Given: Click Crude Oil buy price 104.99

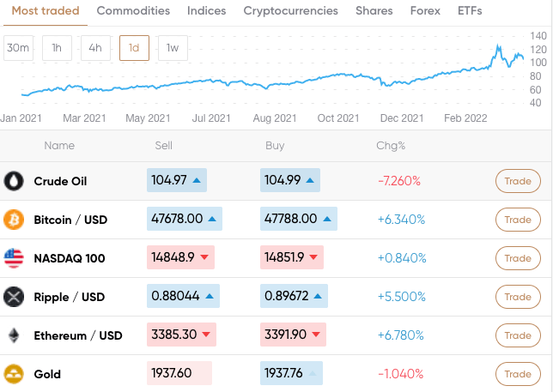Looking at the screenshot, I should tap(290, 180).
